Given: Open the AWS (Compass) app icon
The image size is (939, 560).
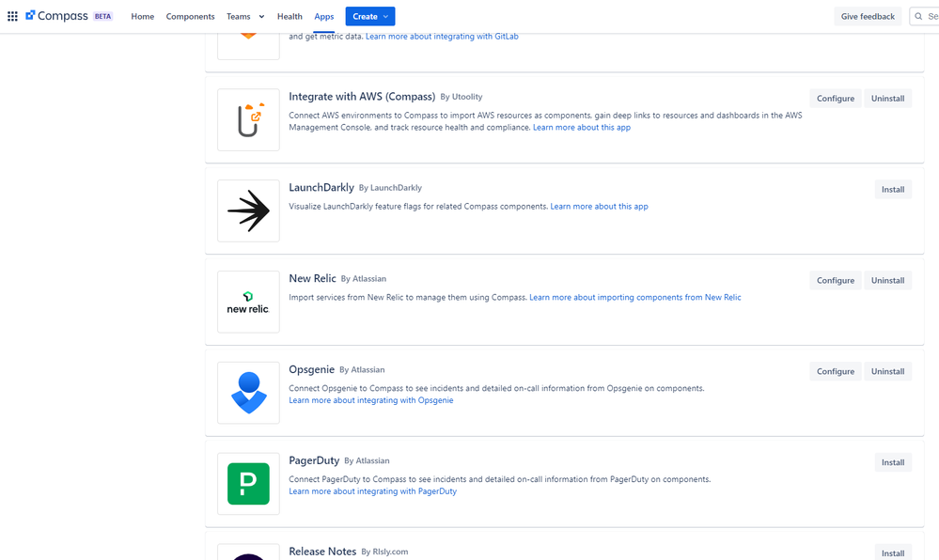Looking at the screenshot, I should (x=247, y=119).
